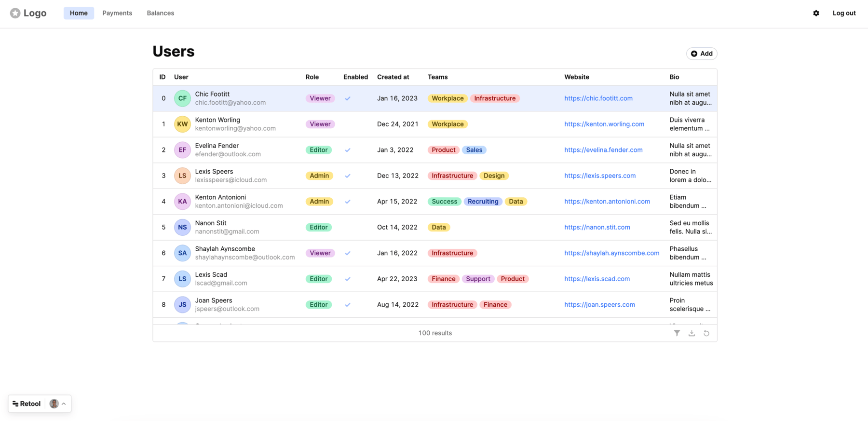
Task: Click the Design team tag
Action: pyautogui.click(x=494, y=176)
